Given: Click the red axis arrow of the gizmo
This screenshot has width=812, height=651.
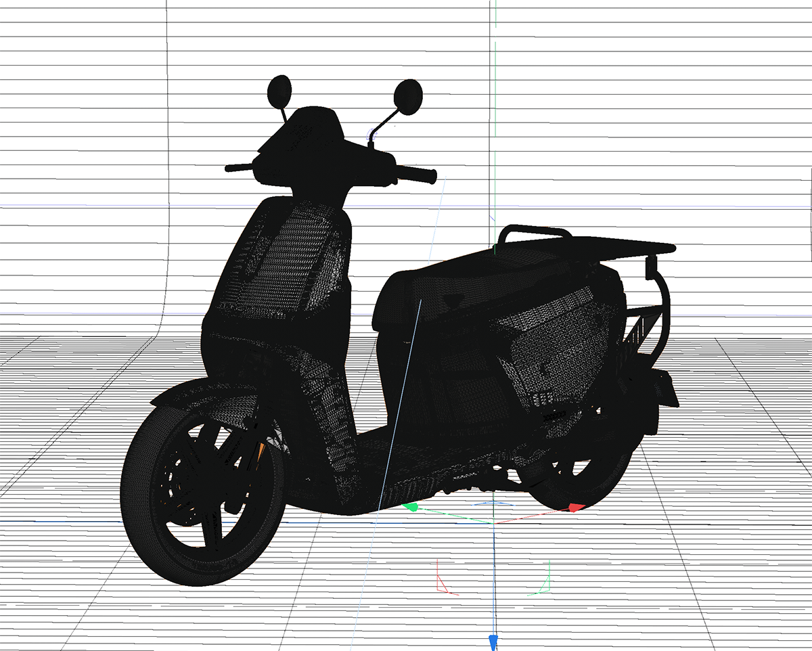Looking at the screenshot, I should coord(574,508).
